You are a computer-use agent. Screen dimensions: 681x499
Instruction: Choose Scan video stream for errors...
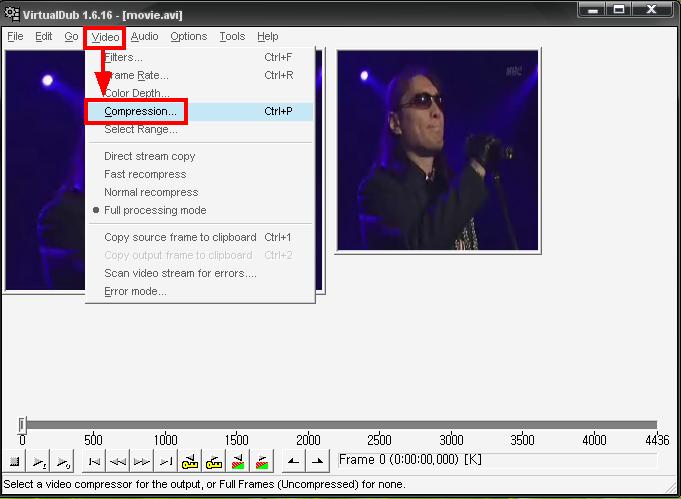point(200,274)
